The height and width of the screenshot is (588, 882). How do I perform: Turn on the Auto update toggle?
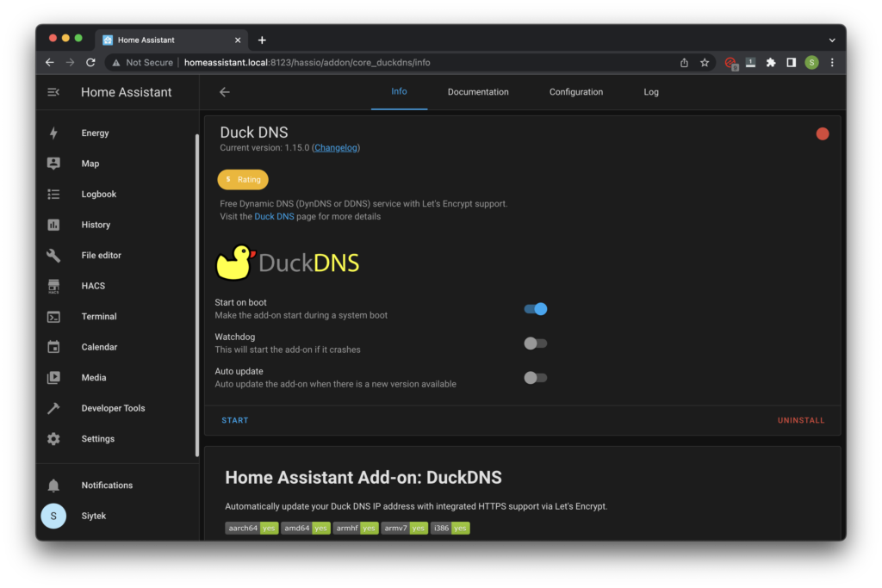536,378
